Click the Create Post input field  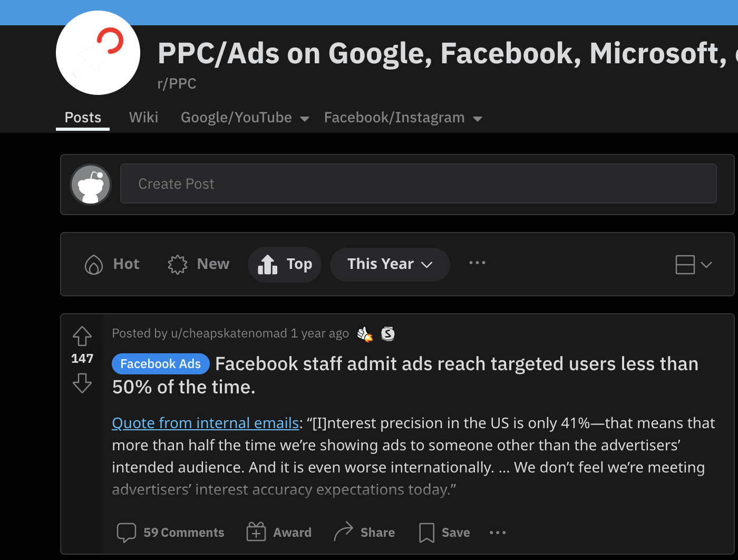pos(369,184)
